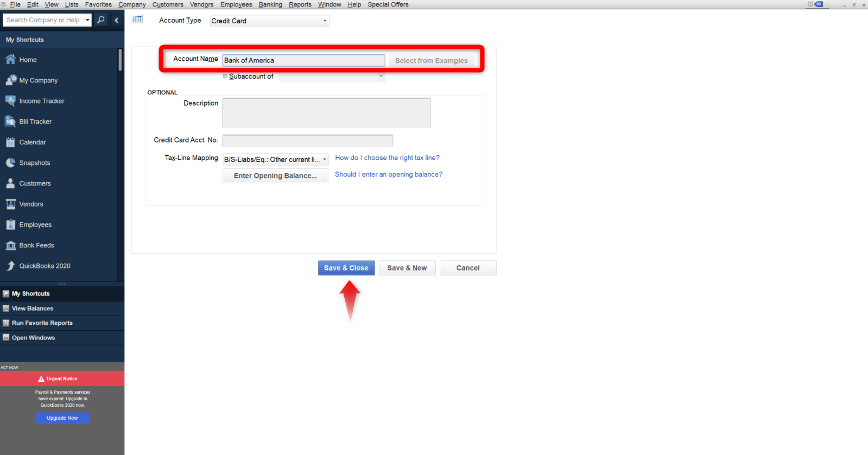Screen dimensions: 868x455
Task: Open the Home shortcut icon
Action: click(10, 60)
